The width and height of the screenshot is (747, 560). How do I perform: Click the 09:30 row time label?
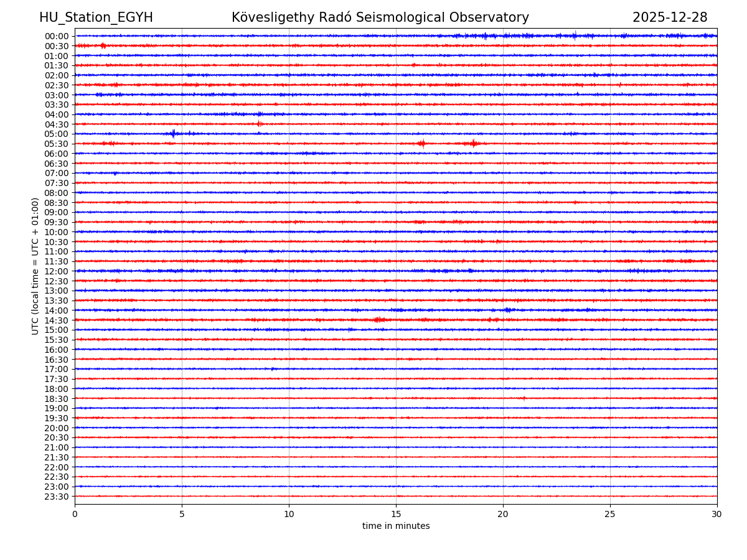pos(57,222)
